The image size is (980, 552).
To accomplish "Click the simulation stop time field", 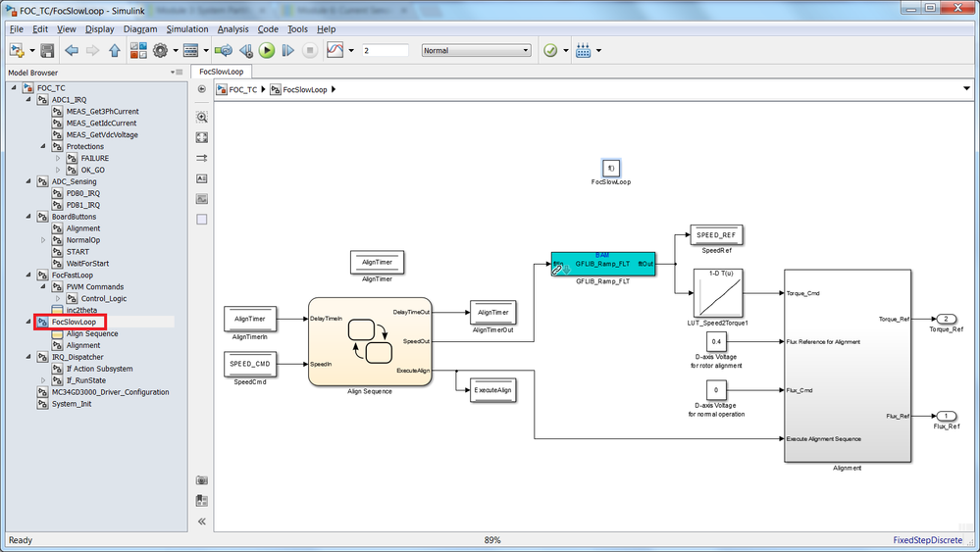I will coord(385,51).
